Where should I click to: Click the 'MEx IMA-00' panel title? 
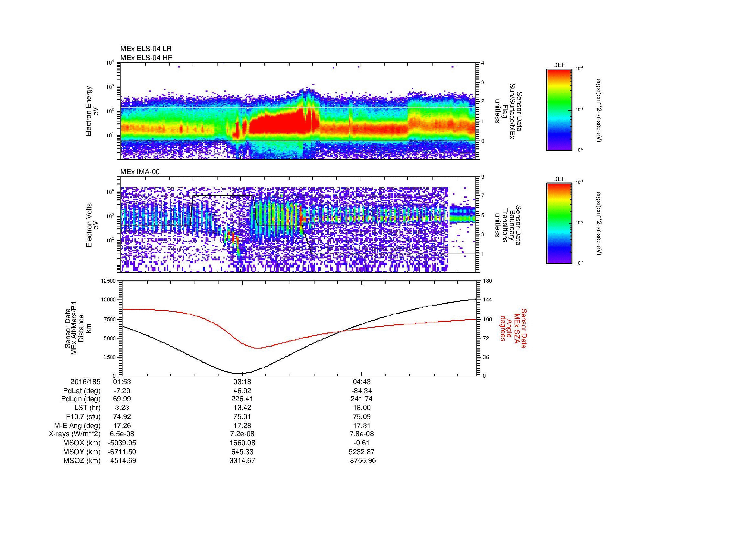140,172
